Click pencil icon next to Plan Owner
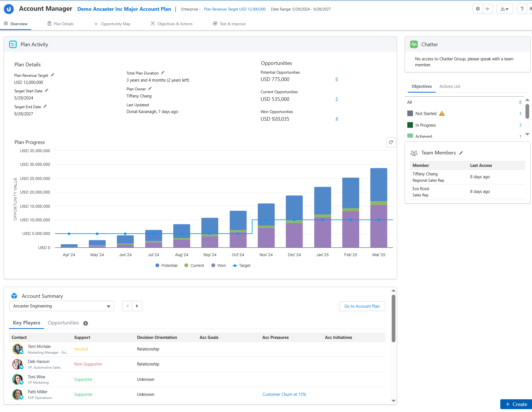The image size is (532, 412). 150,89
